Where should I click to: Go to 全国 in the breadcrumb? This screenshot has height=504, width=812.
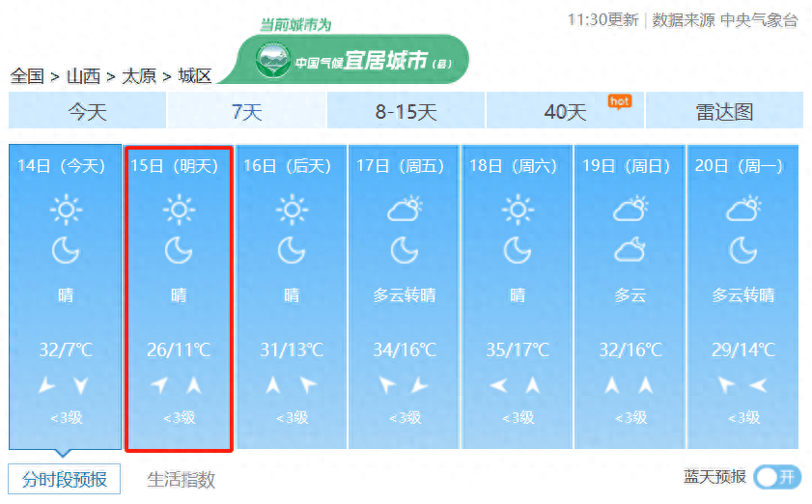[x=27, y=76]
